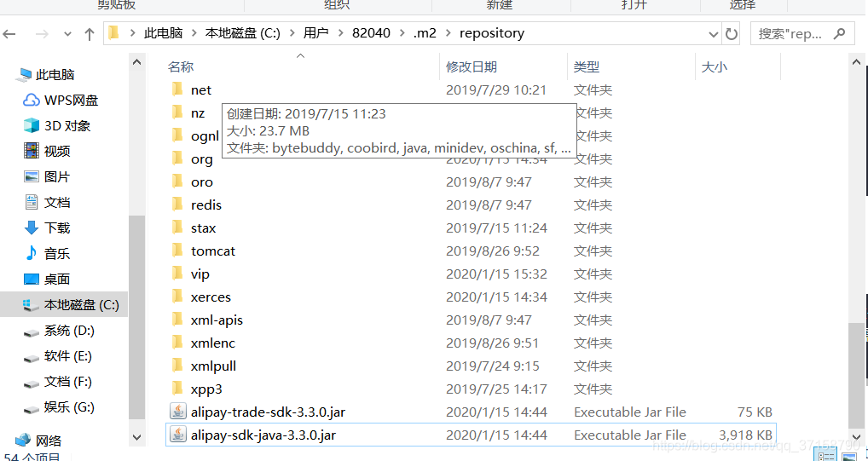Select 文档 library in the sidebar
Viewport: 868px width, 461px height.
click(47, 202)
